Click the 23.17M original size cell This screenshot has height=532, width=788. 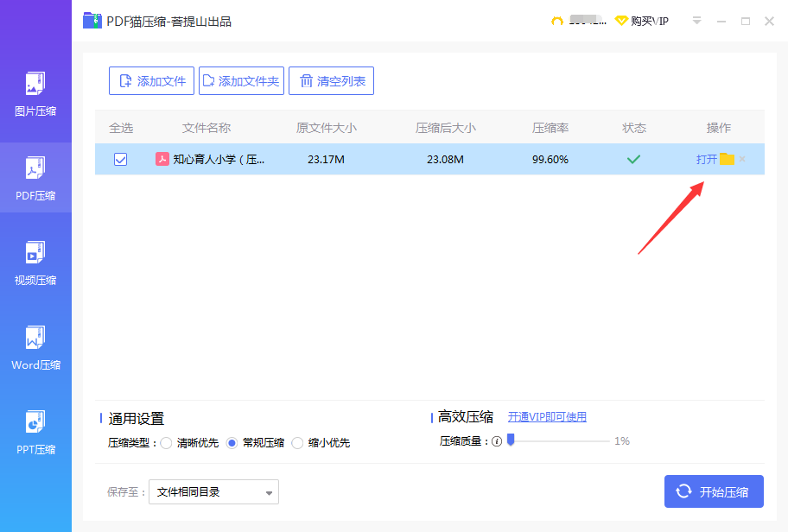tap(326, 159)
